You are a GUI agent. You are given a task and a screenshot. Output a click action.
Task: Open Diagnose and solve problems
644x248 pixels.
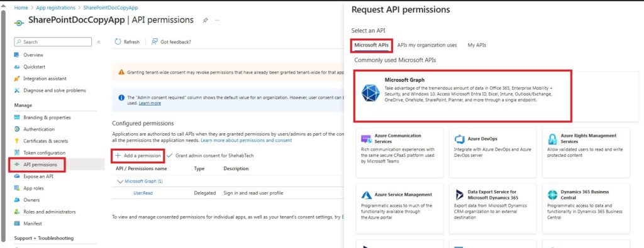[x=54, y=90]
